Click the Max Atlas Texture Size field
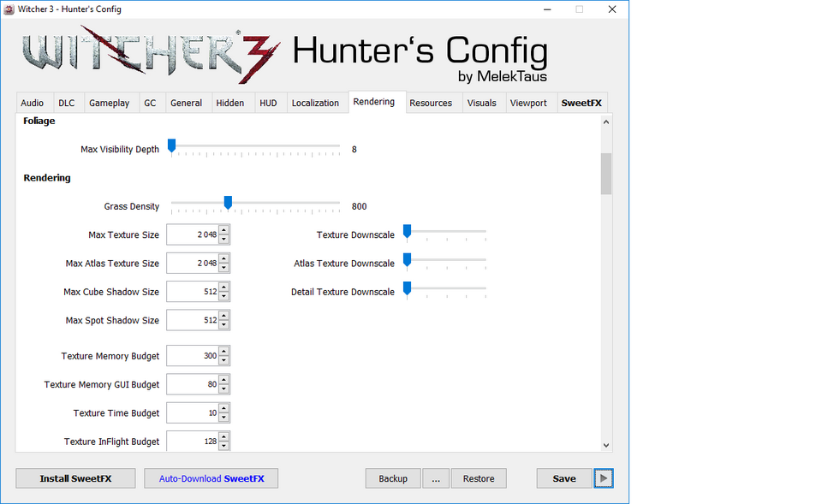 [193, 263]
